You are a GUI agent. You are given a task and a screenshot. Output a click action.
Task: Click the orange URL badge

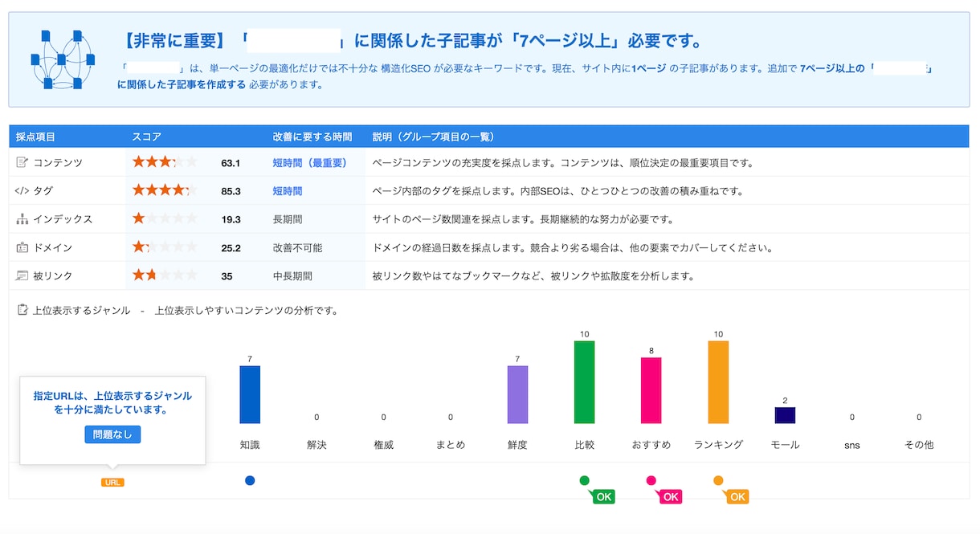[x=112, y=483]
